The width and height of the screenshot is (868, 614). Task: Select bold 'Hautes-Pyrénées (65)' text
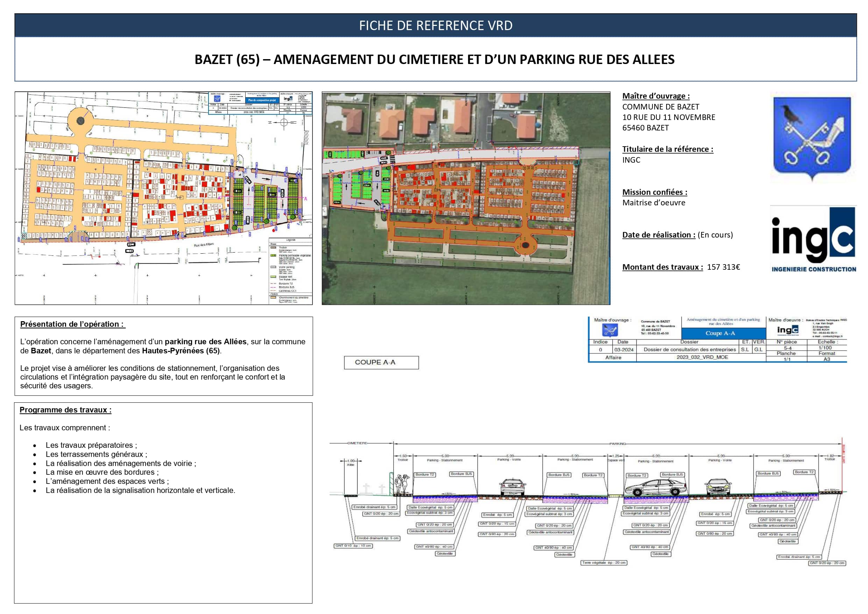coord(181,351)
